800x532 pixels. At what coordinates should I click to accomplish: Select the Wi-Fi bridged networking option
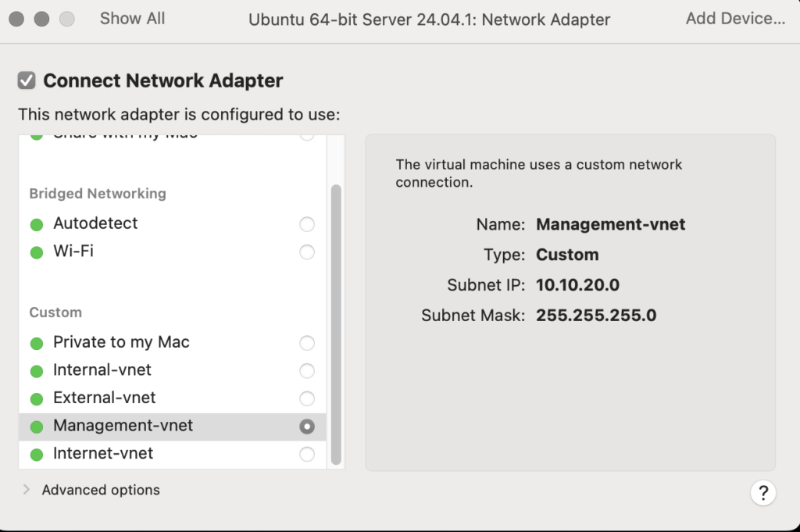(x=307, y=252)
